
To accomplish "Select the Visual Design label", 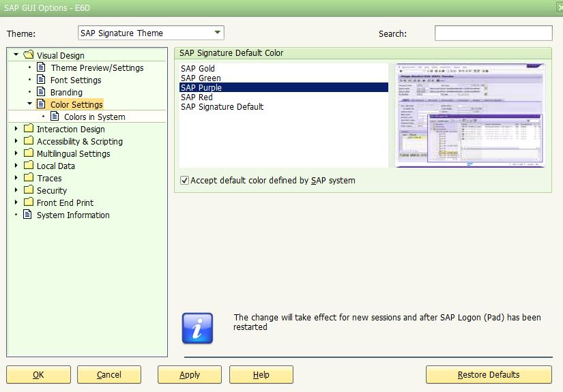I will (x=60, y=56).
